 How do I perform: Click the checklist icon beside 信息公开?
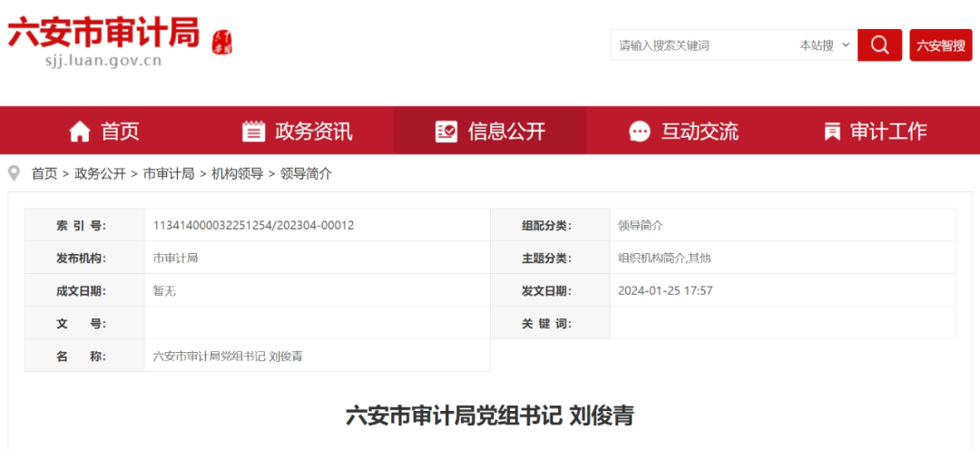pos(446,132)
